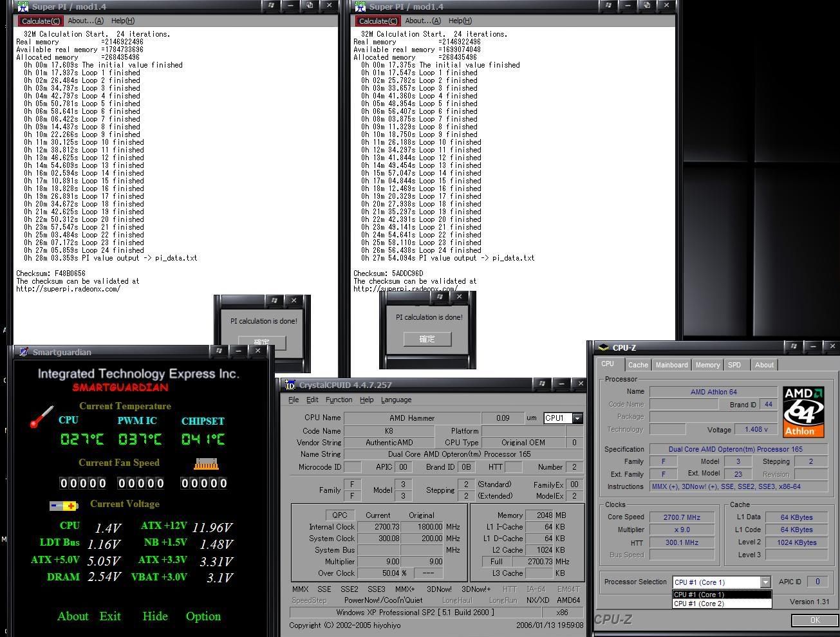Viewport: 840px width, 637px height.
Task: Click the left Super PI title bar icon
Action: pyautogui.click(x=22, y=6)
